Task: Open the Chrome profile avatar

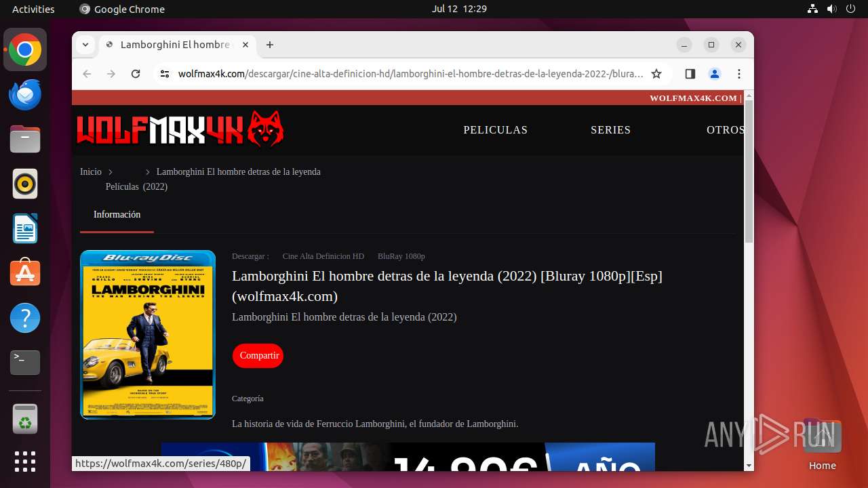Action: coord(715,74)
